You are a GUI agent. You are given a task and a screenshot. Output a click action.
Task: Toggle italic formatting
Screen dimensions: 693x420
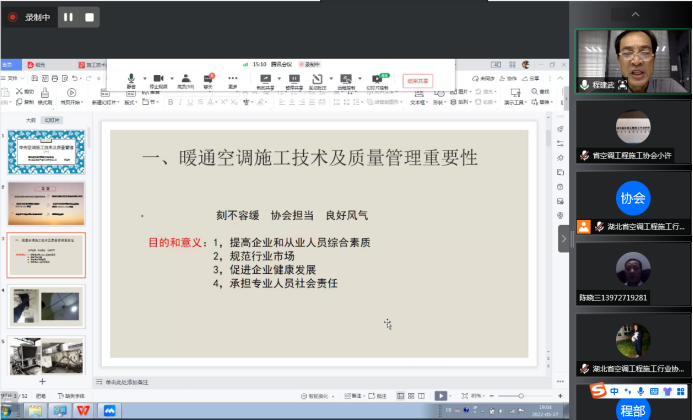[180, 102]
